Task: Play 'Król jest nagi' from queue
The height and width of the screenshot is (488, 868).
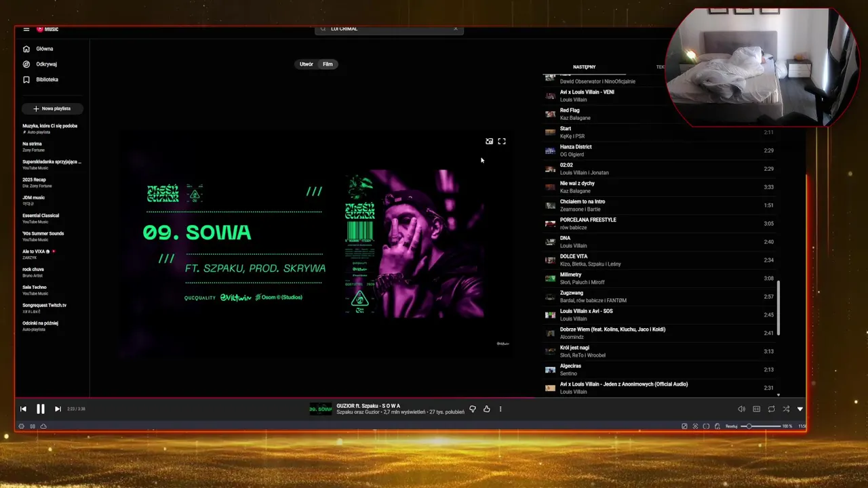Action: point(660,352)
